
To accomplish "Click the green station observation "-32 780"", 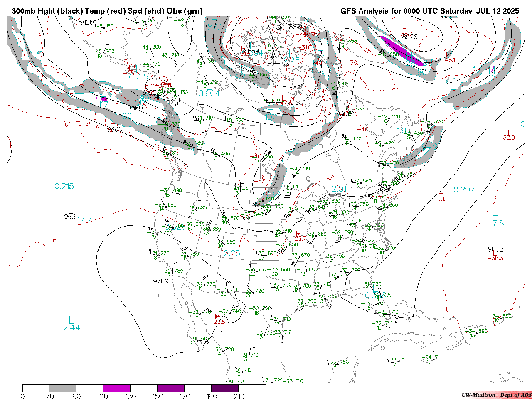I will [172, 271].
